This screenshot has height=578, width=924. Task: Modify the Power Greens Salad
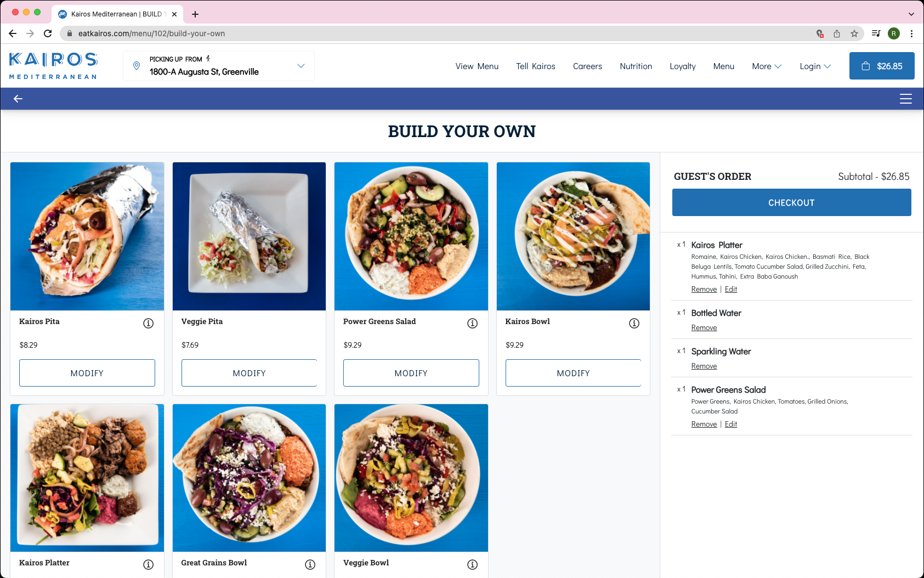411,373
